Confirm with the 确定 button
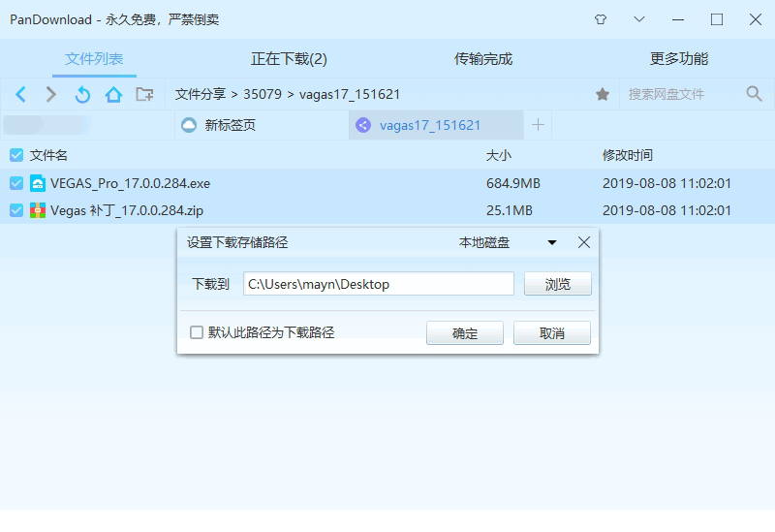Image resolution: width=775 pixels, height=532 pixels. [x=465, y=333]
